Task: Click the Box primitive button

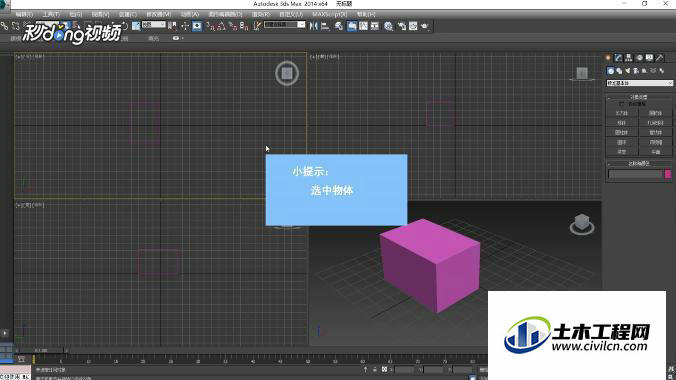Action: click(622, 113)
